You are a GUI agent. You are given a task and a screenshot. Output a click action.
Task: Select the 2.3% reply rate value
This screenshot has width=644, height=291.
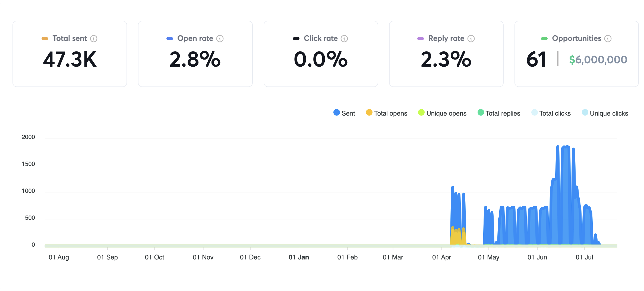pyautogui.click(x=446, y=59)
